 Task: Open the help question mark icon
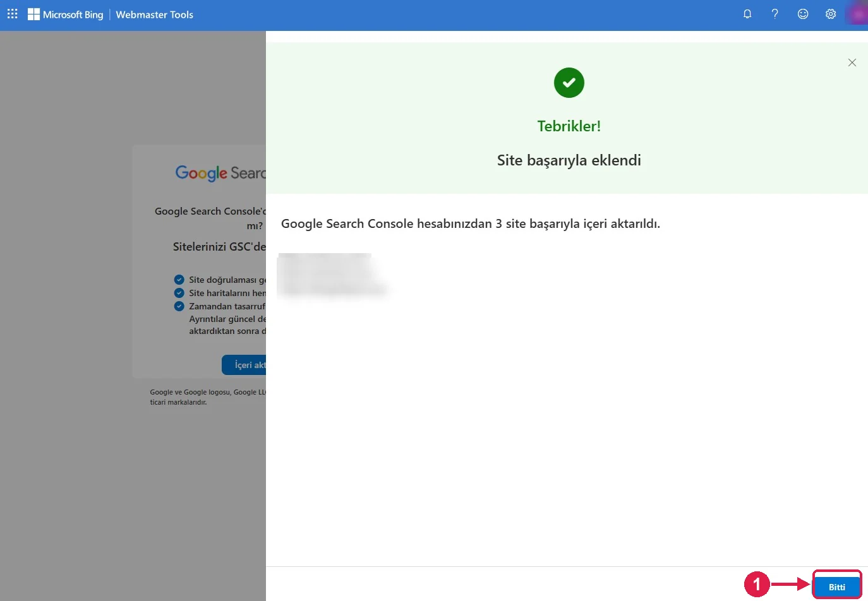click(775, 14)
